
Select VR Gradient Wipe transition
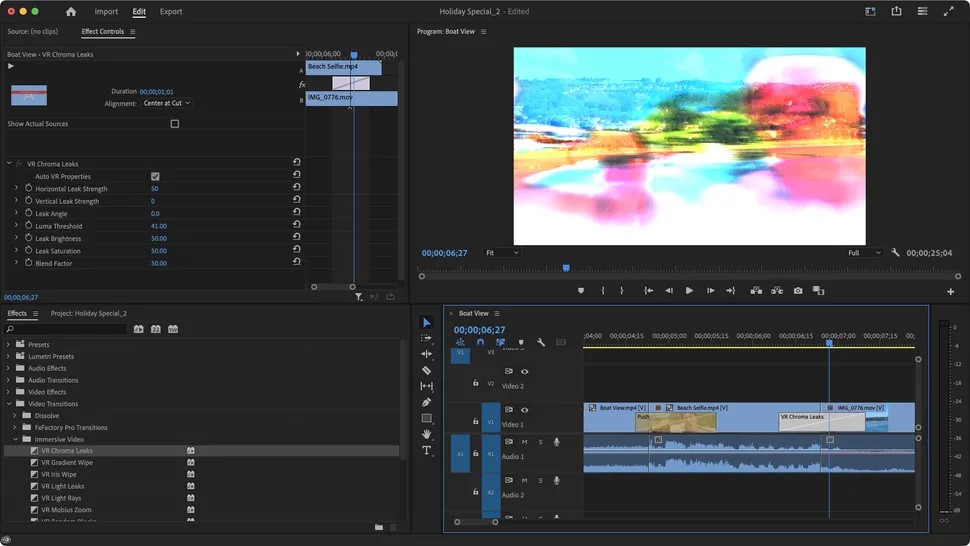[x=67, y=463]
